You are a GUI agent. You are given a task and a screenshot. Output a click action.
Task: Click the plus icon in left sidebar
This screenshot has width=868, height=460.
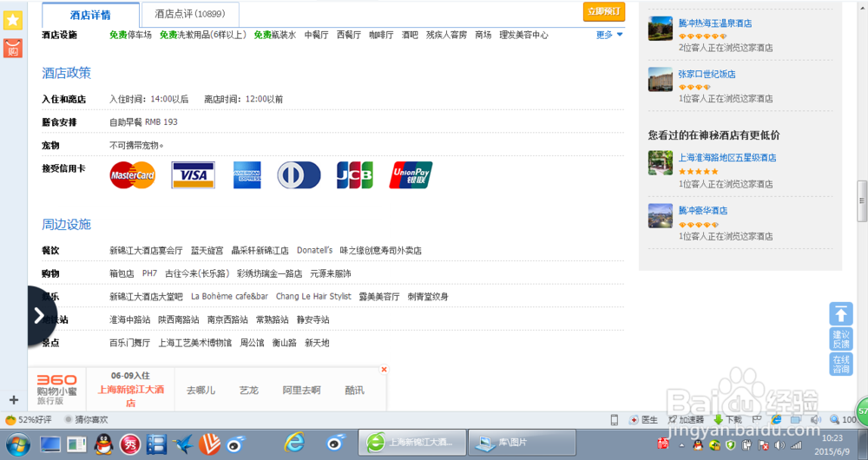[14, 399]
